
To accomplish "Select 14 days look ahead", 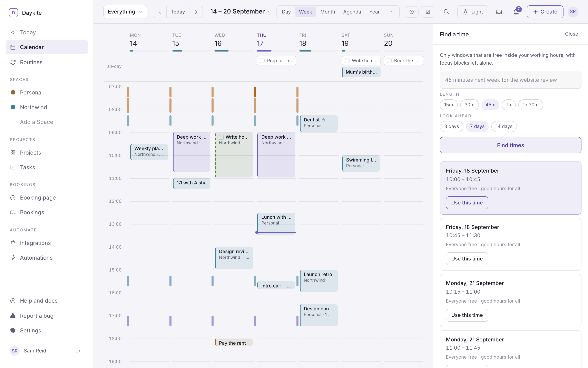I will [504, 127].
